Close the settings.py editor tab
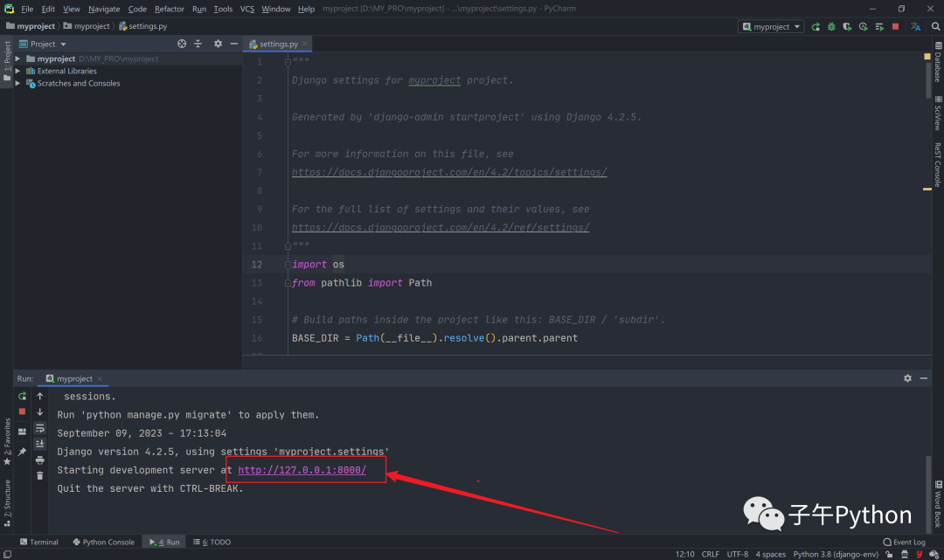Screen dimensions: 944x560 [x=305, y=44]
